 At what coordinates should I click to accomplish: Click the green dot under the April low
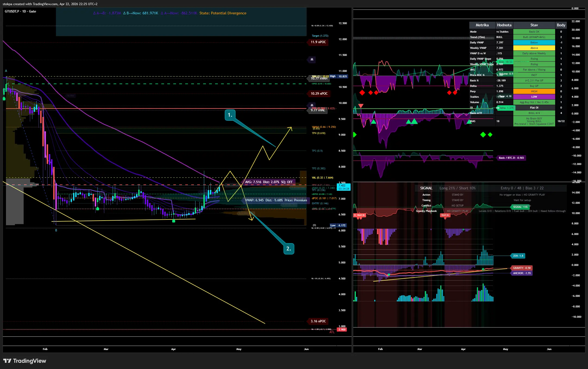point(174,221)
